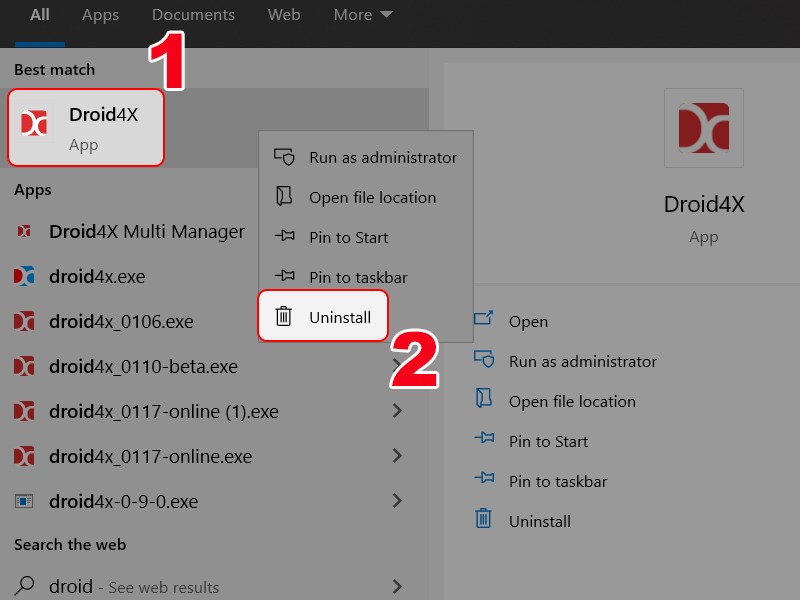Expand the droid4x_0117-online (1).exe chevron
800x600 pixels.
pos(397,411)
